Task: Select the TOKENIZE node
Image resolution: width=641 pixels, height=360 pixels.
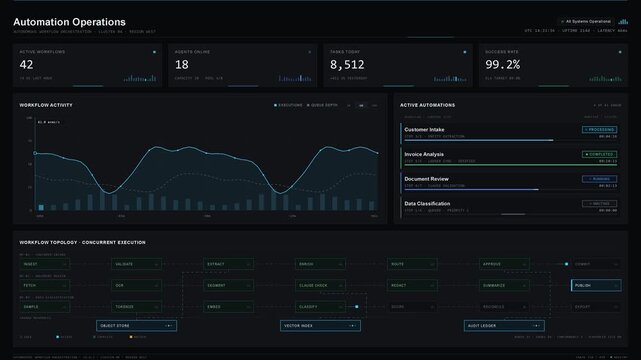Action: coord(136,306)
